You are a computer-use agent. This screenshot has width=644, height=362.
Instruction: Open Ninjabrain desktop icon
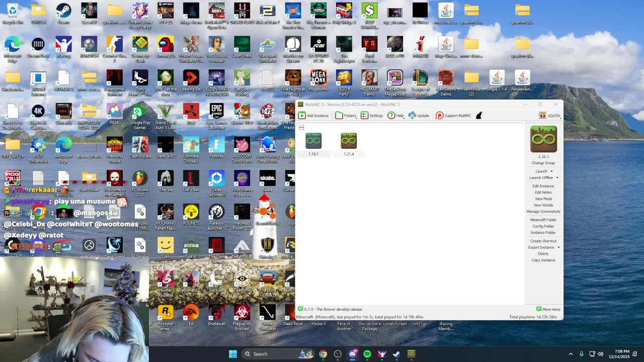[522, 80]
